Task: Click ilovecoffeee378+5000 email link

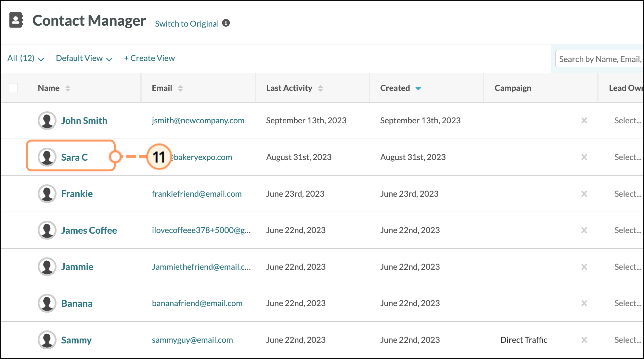Action: pyautogui.click(x=201, y=230)
